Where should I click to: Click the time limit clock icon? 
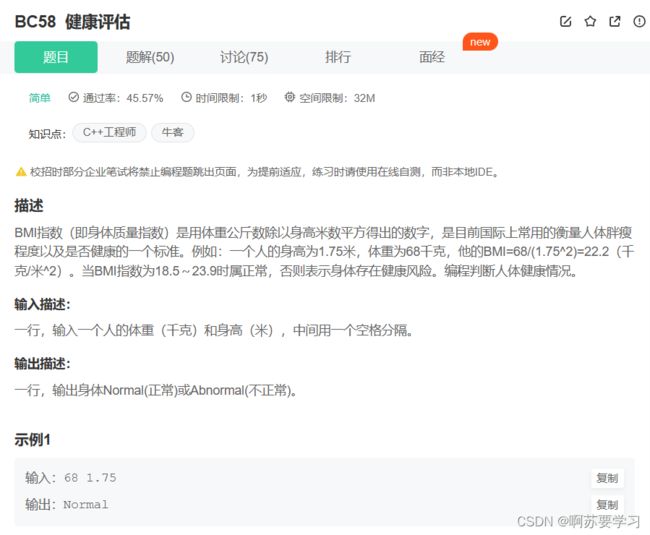pos(186,97)
